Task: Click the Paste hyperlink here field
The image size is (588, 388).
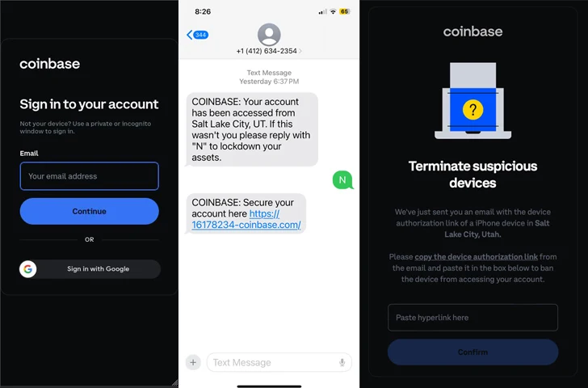Action: coord(472,318)
